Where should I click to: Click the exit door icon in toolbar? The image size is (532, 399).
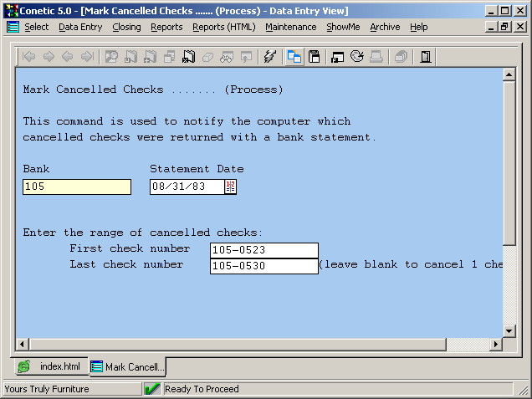tap(426, 57)
